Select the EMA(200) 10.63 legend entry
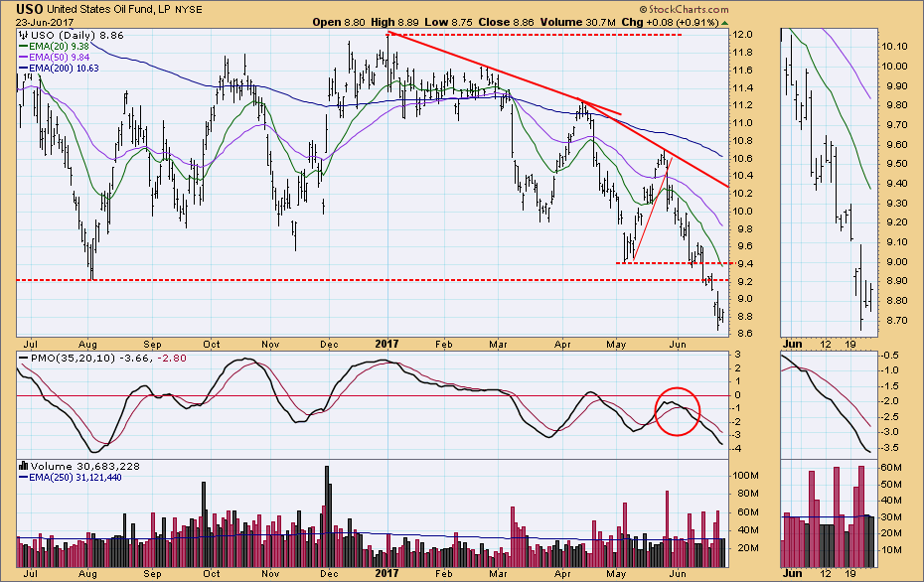924x582 pixels. (x=64, y=69)
